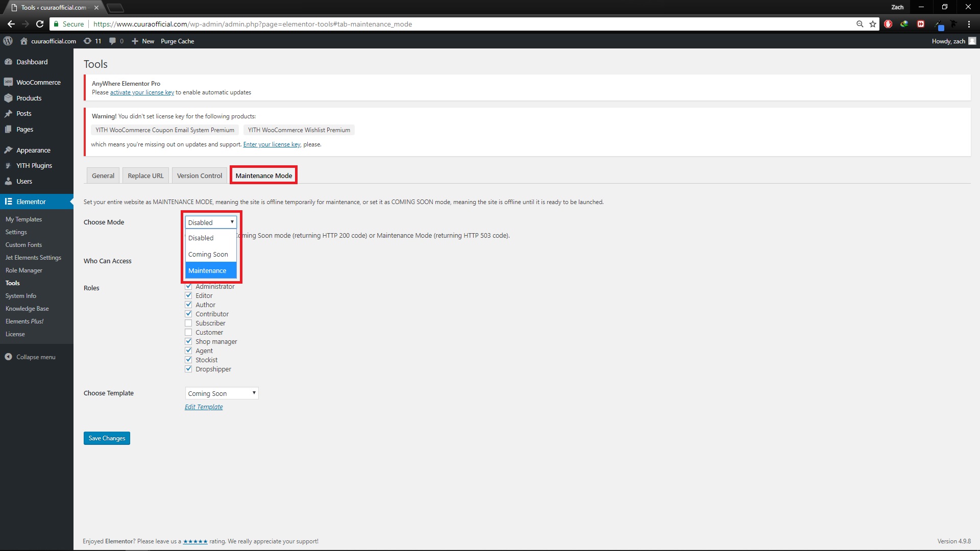Screen dimensions: 980x551
Task: Open a new browser tab
Action: (115, 8)
